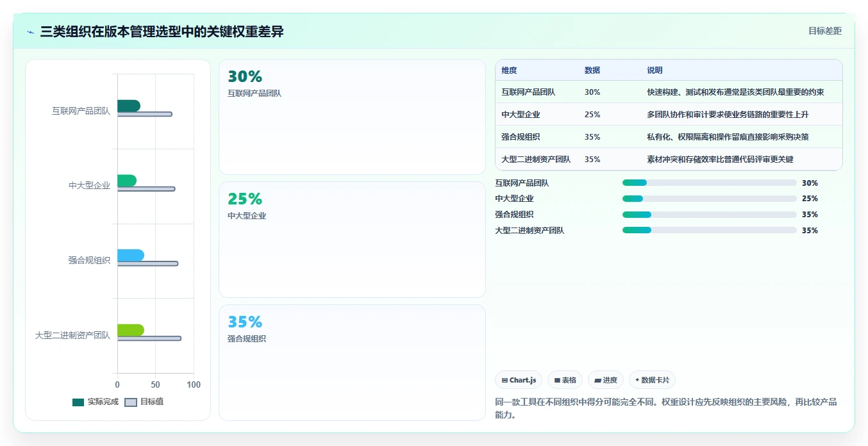Click the 实际完成 green legend swatch
Image resolution: width=868 pixels, height=446 pixels.
pyautogui.click(x=78, y=402)
